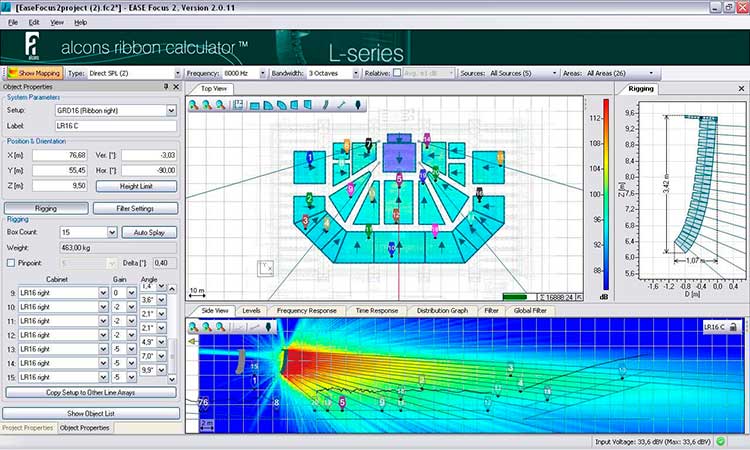This screenshot has width=750, height=450.
Task: Check the Pinpoint checkbox
Action: (x=11, y=263)
